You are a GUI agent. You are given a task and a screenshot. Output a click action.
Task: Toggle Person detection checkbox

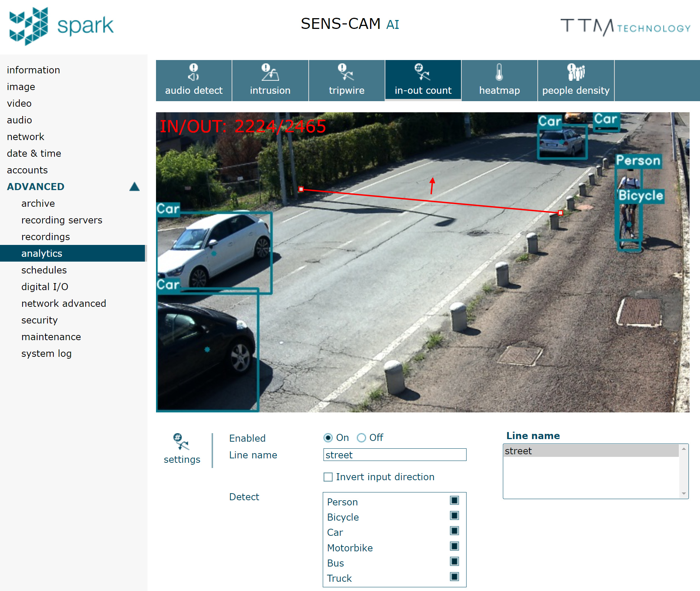[x=454, y=500]
